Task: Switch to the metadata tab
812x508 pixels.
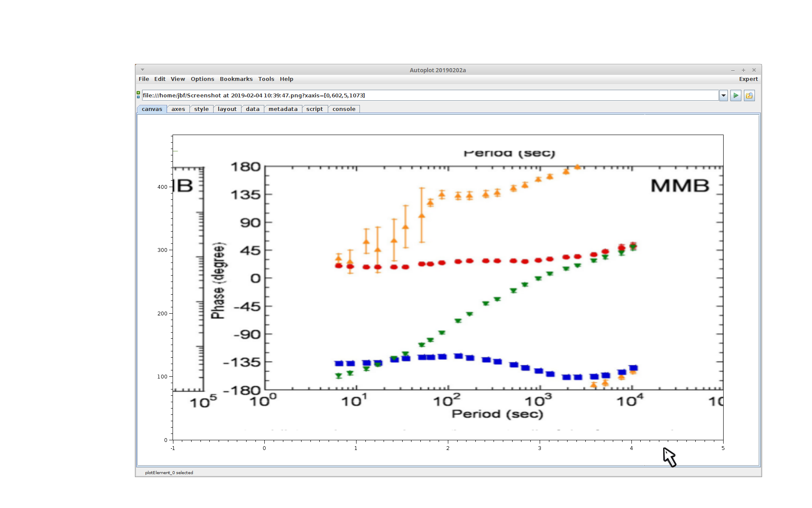Action: pos(283,109)
